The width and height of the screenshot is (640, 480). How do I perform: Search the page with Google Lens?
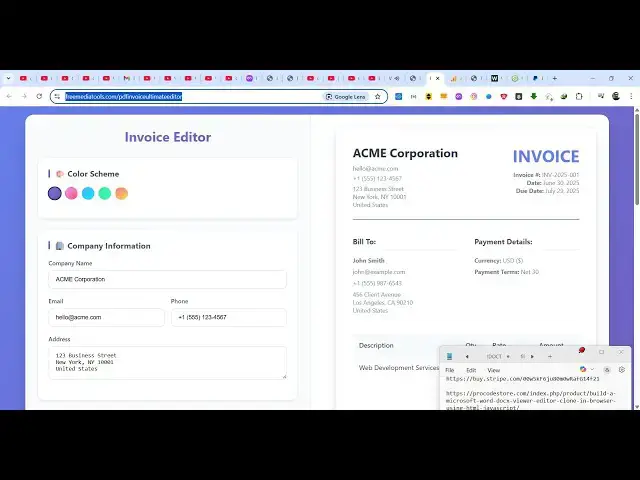[346, 97]
